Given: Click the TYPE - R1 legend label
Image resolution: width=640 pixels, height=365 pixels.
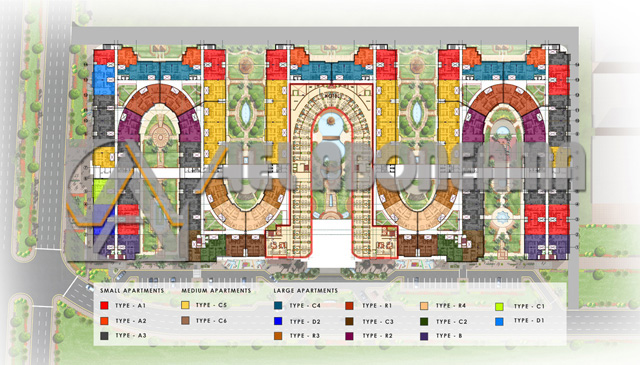Looking at the screenshot, I should [377, 305].
